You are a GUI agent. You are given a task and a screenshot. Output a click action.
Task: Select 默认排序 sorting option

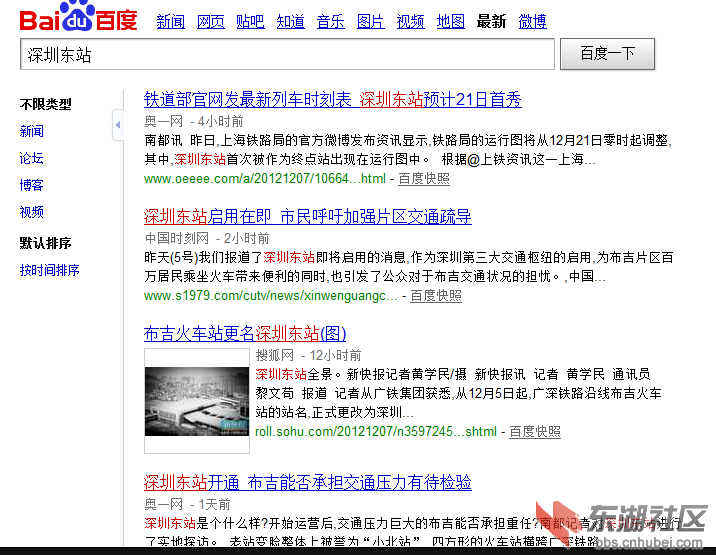45,243
